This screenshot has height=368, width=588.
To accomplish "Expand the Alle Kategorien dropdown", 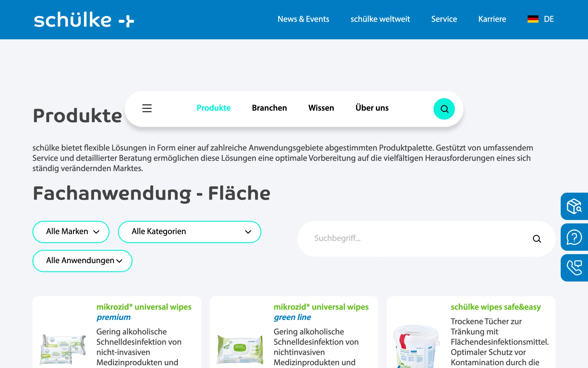I will point(189,232).
